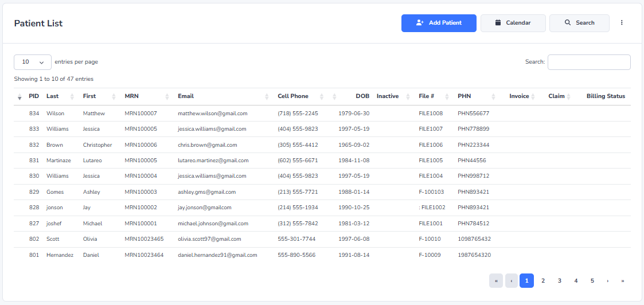Sort by the Inactive column
Screen dimensions: 644x305
(388, 96)
